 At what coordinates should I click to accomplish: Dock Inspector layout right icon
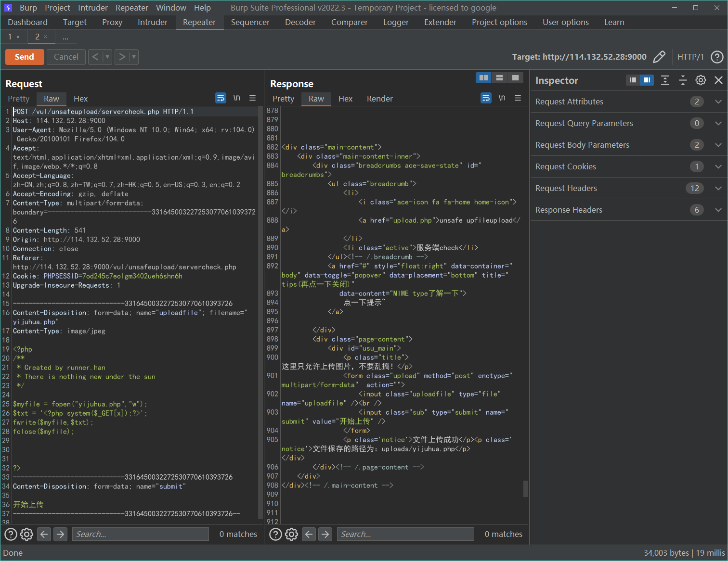[647, 80]
